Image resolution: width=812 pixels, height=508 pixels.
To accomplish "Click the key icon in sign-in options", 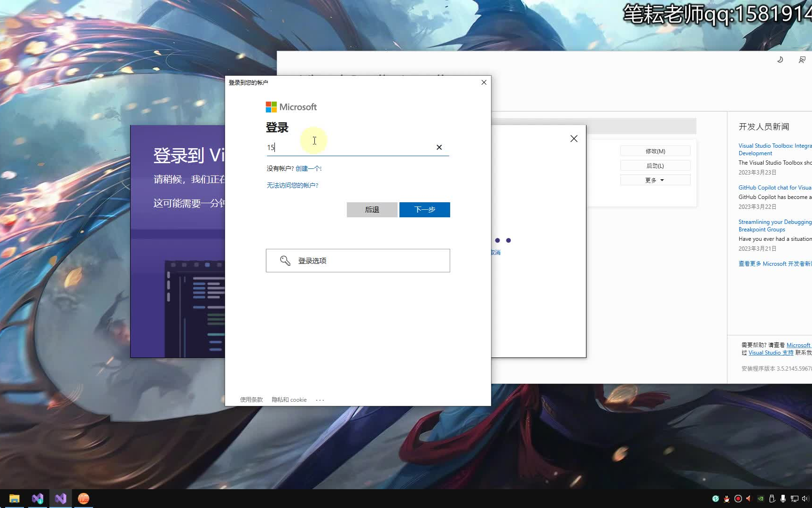I will [285, 261].
